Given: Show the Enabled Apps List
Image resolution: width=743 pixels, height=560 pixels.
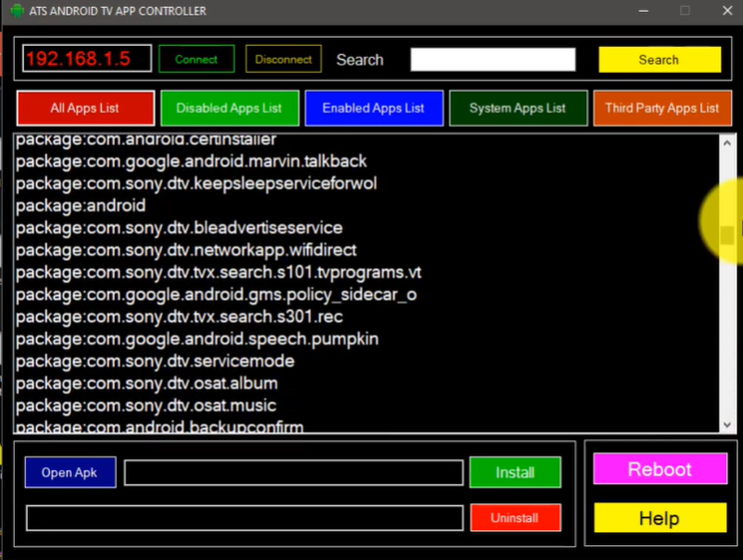Looking at the screenshot, I should [x=374, y=109].
